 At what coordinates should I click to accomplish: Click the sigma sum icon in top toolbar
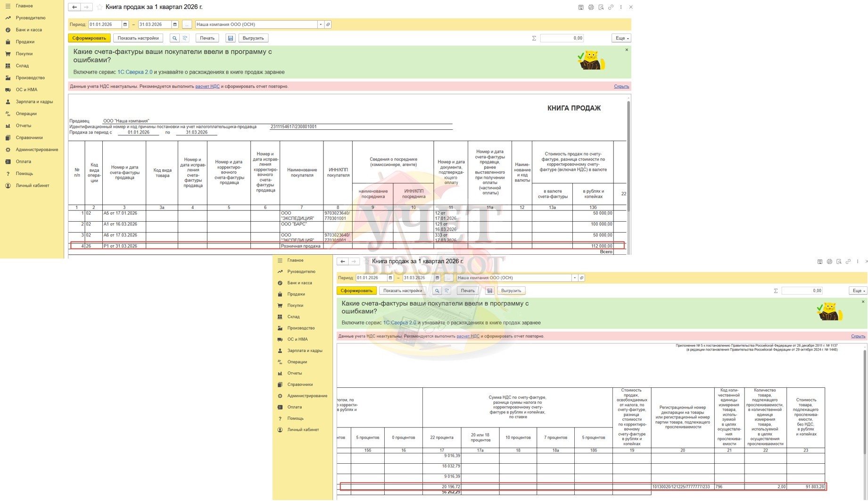point(534,38)
